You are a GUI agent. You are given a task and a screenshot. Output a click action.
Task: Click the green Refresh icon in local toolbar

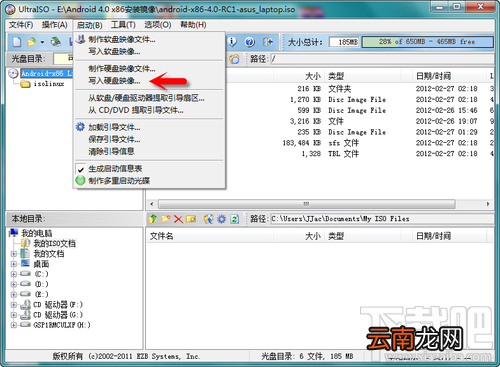coord(235,219)
